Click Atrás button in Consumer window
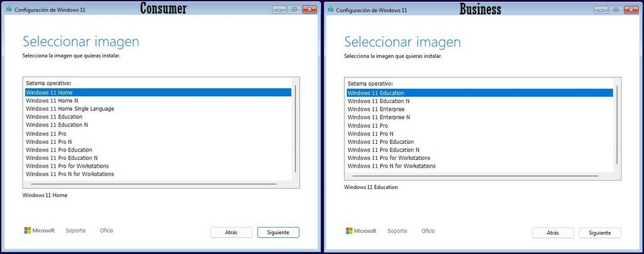This screenshot has width=644, height=254. 231,232
